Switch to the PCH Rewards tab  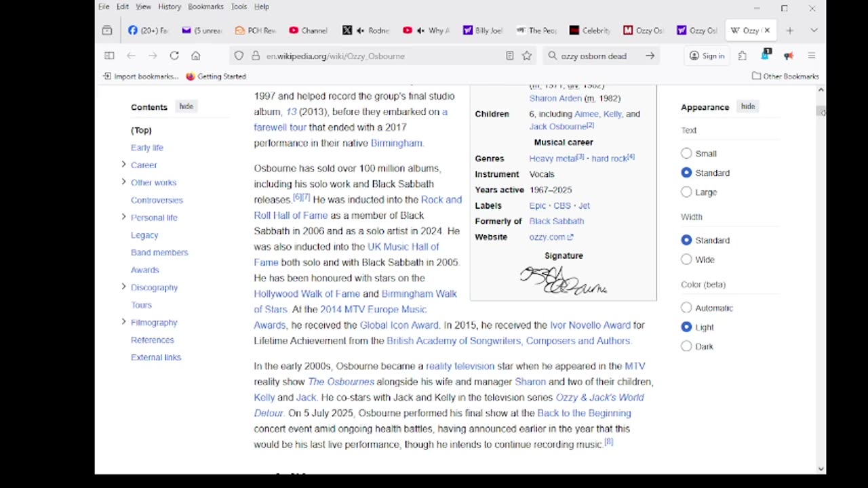(255, 30)
